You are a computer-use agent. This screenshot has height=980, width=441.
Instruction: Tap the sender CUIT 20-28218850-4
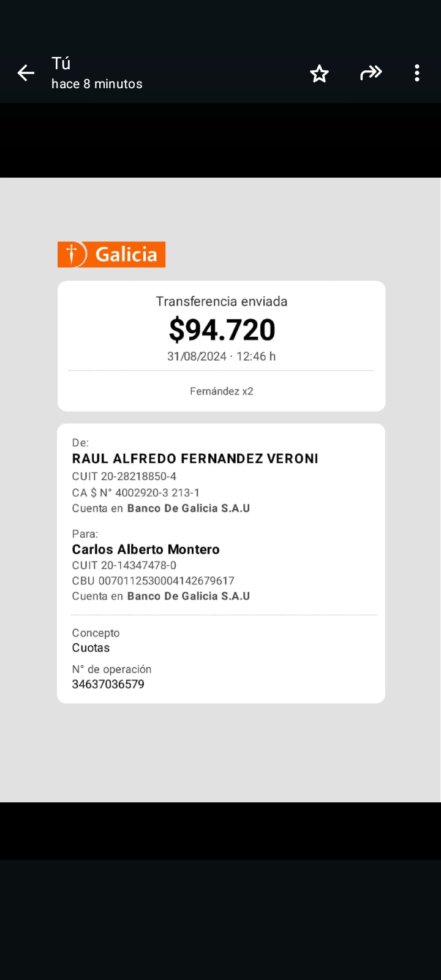[x=124, y=477]
